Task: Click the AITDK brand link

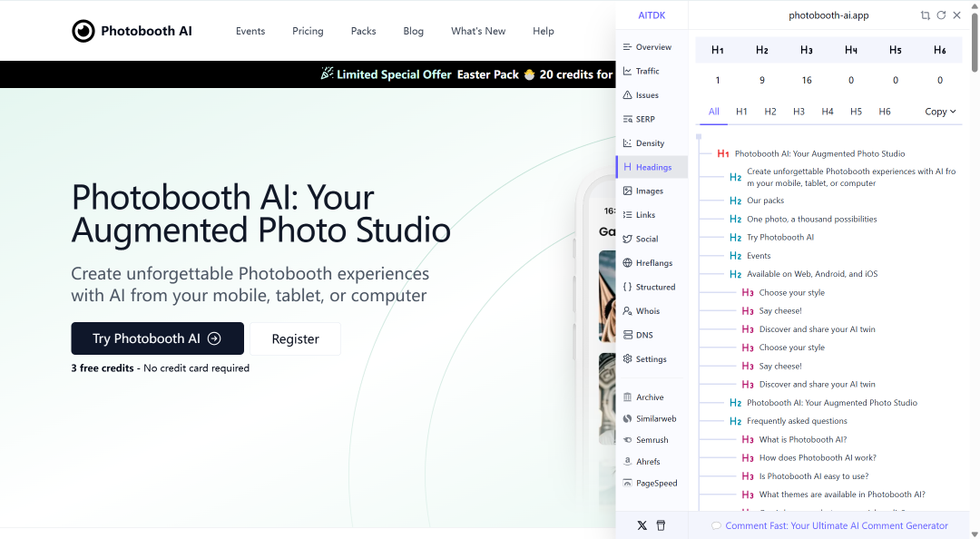Action: point(652,15)
